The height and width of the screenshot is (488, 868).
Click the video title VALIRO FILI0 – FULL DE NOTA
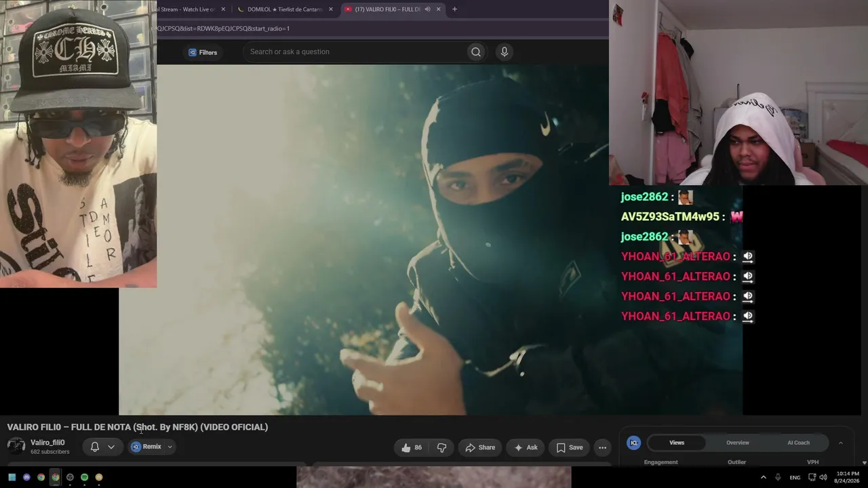coord(138,427)
